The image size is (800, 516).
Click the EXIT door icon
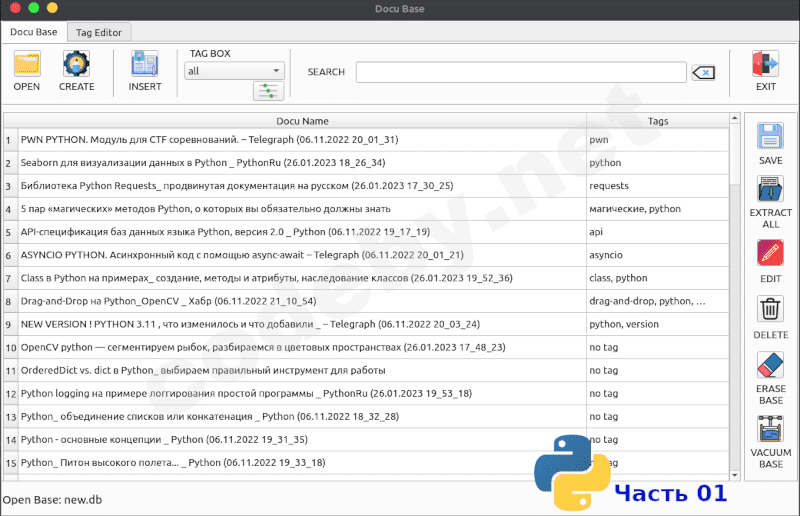coord(765,65)
